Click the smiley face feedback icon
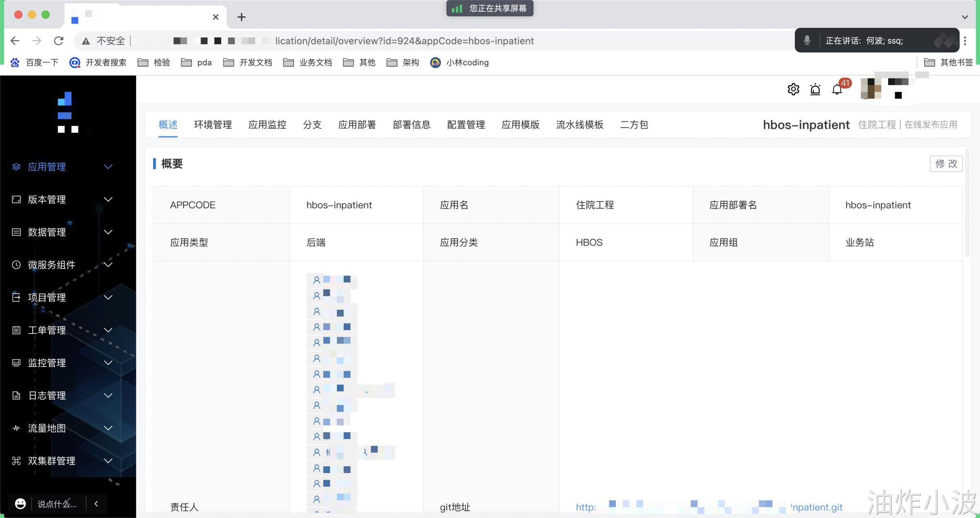The height and width of the screenshot is (518, 980). click(x=20, y=504)
